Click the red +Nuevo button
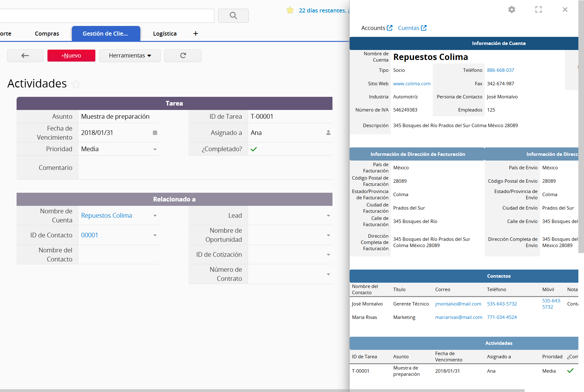 click(71, 56)
